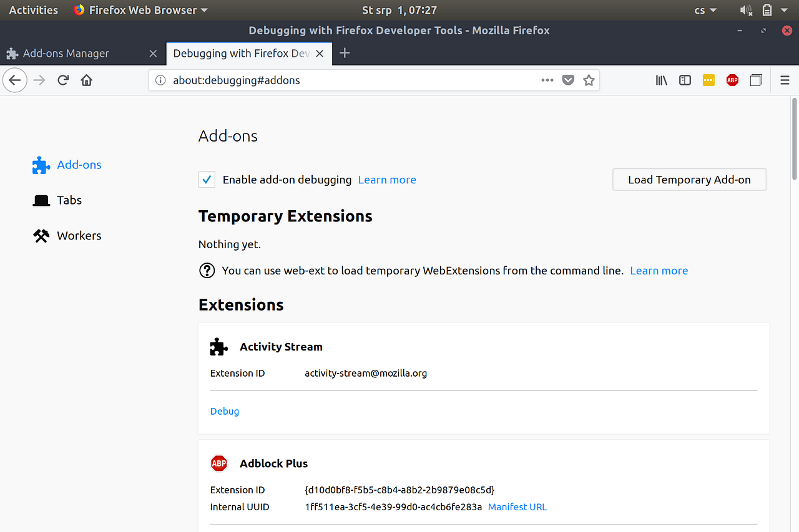Image resolution: width=799 pixels, height=532 pixels.
Task: Open the cs keyboard layout dropdown
Action: click(706, 10)
